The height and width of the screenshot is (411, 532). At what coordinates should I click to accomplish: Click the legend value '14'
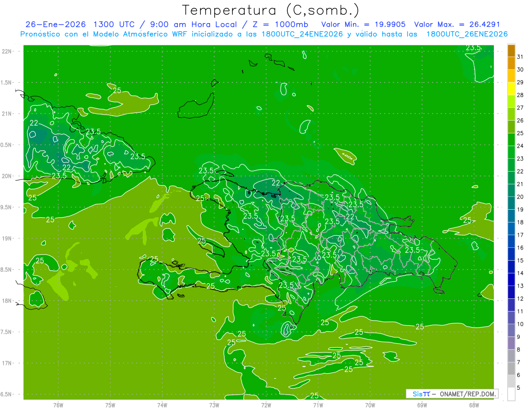coord(520,273)
